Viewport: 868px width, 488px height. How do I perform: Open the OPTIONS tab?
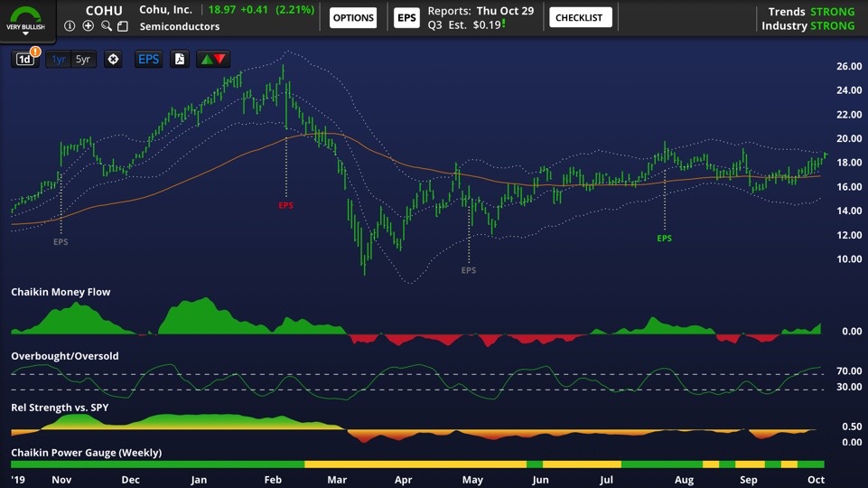[x=352, y=17]
